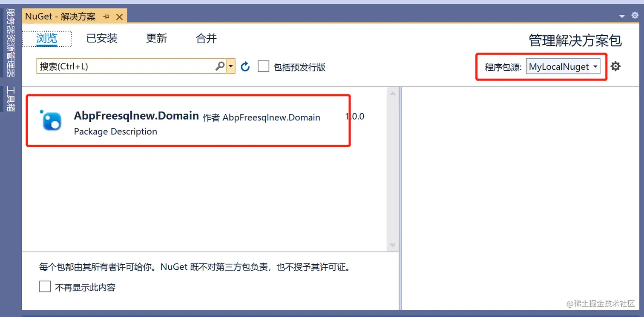This screenshot has width=644, height=317.
Task: Switch to the 已安装 tab
Action: [x=102, y=38]
